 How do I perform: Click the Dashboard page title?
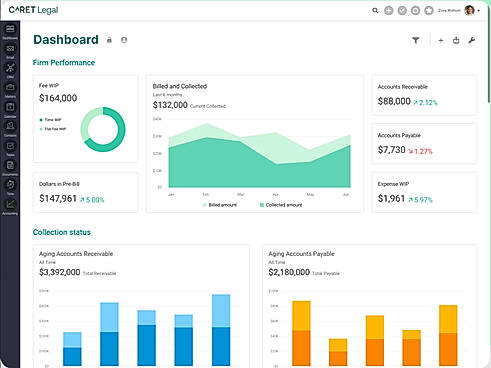pyautogui.click(x=66, y=40)
